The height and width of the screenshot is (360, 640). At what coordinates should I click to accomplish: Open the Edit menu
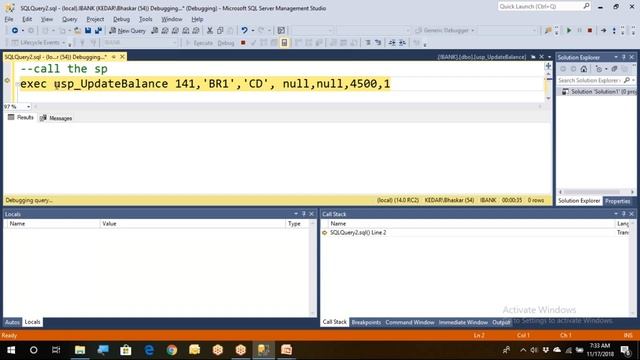(x=27, y=19)
